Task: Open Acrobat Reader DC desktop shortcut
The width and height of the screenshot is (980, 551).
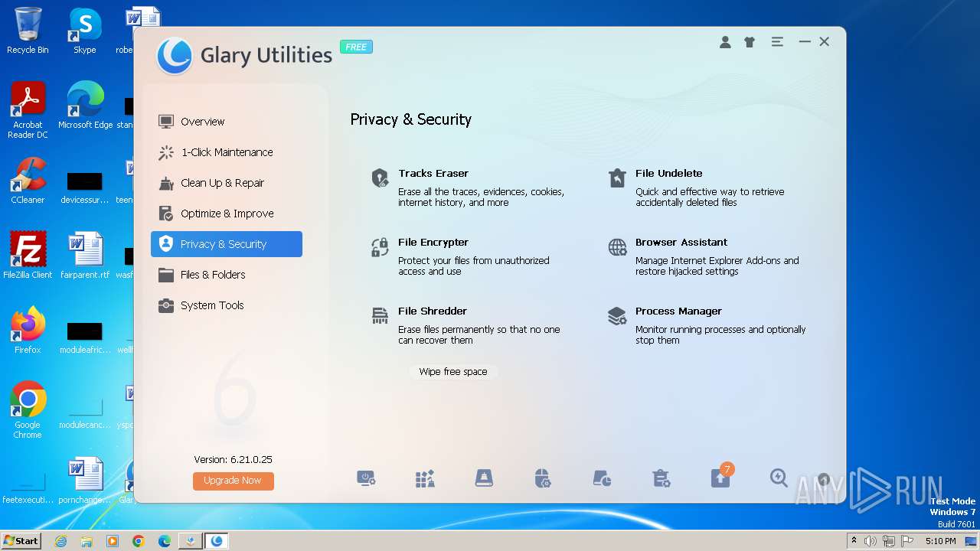Action: tap(28, 110)
